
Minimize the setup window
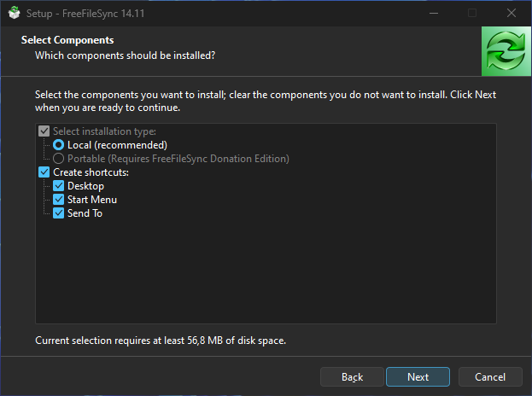tap(434, 13)
